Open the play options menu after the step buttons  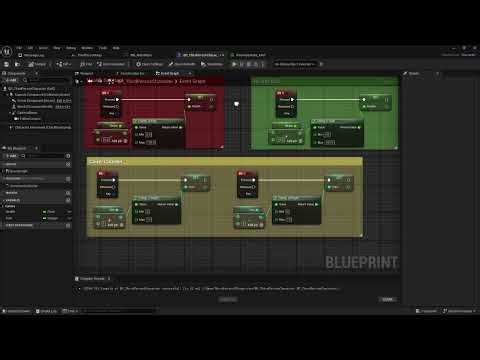[x=263, y=64]
